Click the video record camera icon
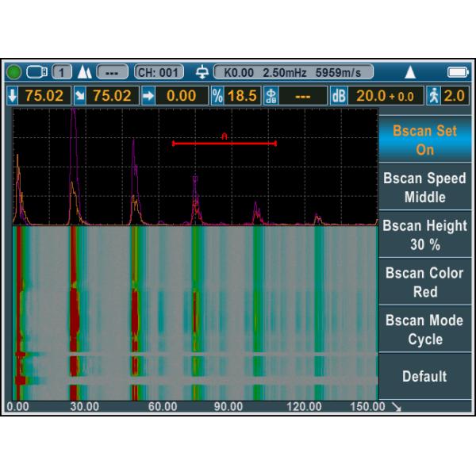Viewport: 476px width, 476px height. pos(36,72)
